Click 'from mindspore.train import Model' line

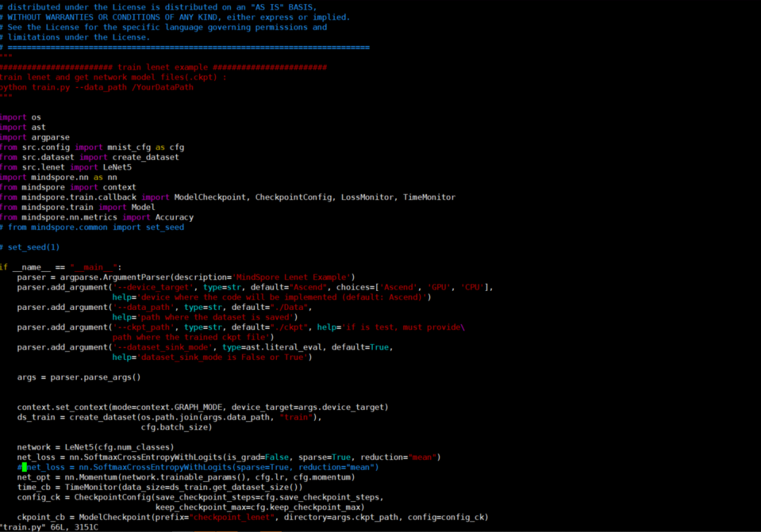click(x=78, y=207)
